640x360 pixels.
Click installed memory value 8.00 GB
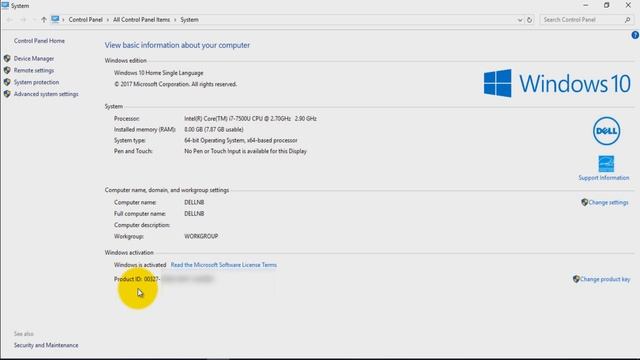click(x=213, y=129)
